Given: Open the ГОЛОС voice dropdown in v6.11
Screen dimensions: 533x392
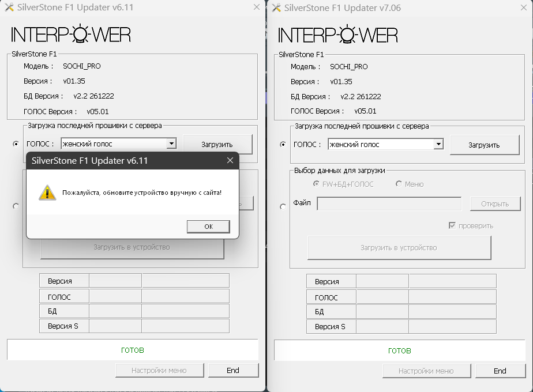Looking at the screenshot, I should click(172, 144).
